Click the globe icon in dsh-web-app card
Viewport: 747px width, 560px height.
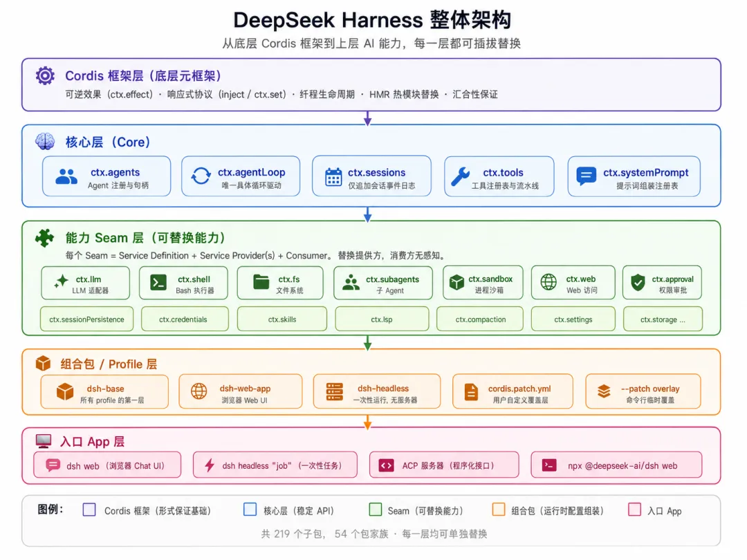[199, 391]
